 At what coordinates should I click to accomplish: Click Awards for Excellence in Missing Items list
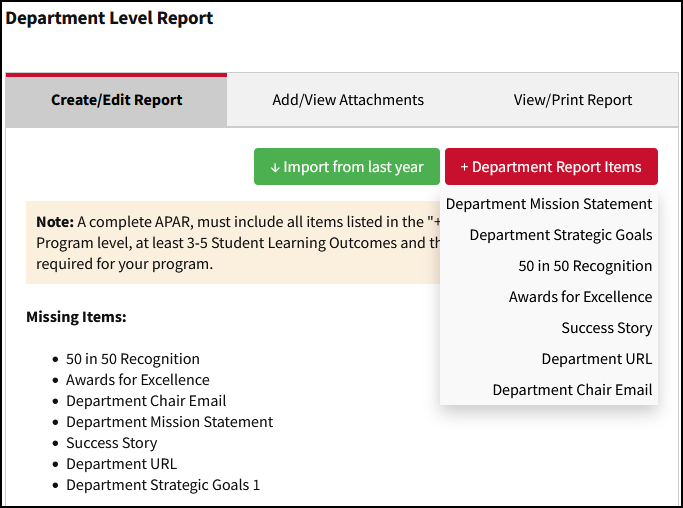[138, 380]
